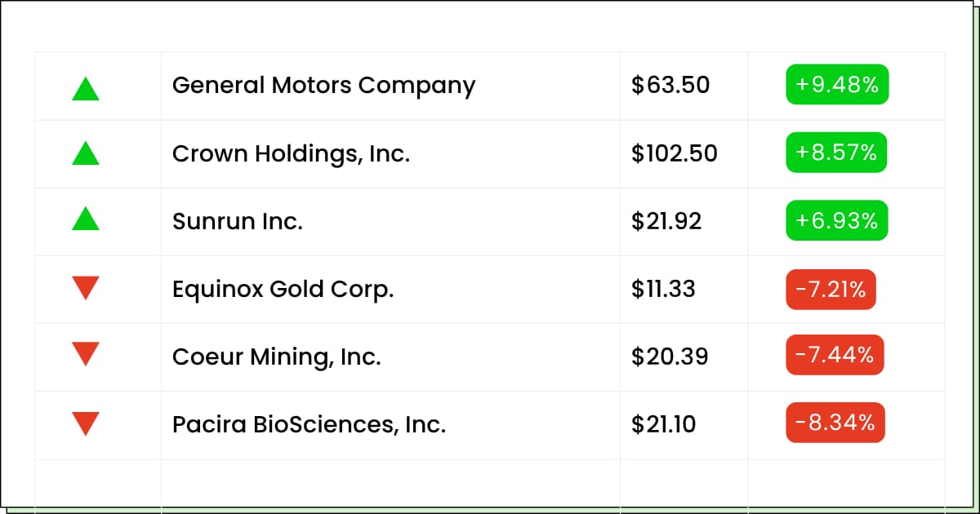Open Crown Holdings, Inc. stock link

coord(291,153)
